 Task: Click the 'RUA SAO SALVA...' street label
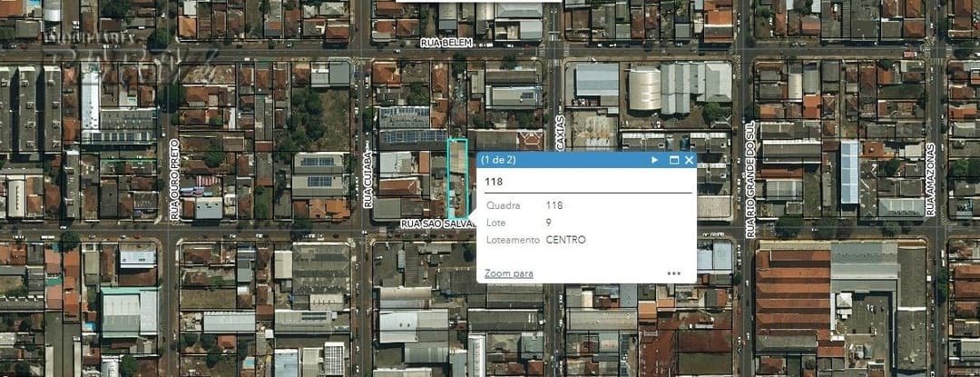point(438,223)
